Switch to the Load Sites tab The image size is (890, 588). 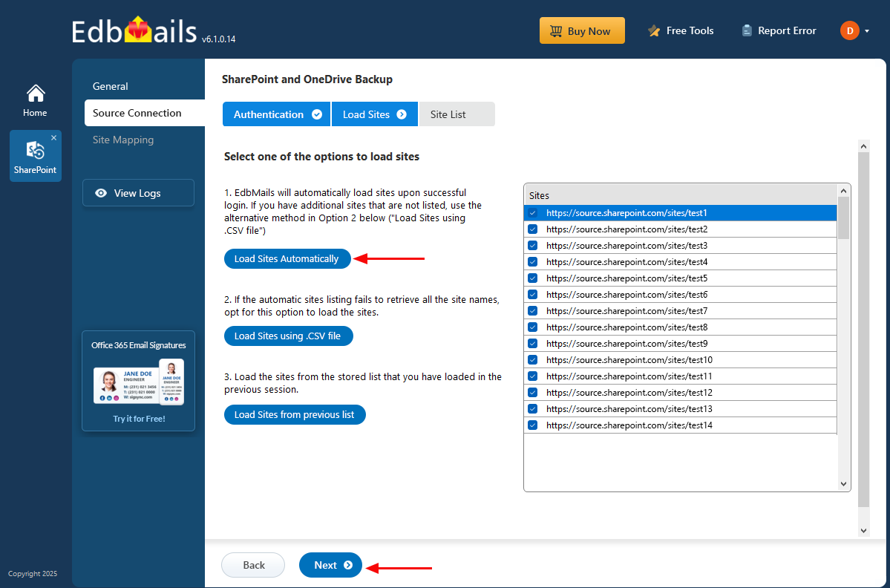click(x=375, y=114)
